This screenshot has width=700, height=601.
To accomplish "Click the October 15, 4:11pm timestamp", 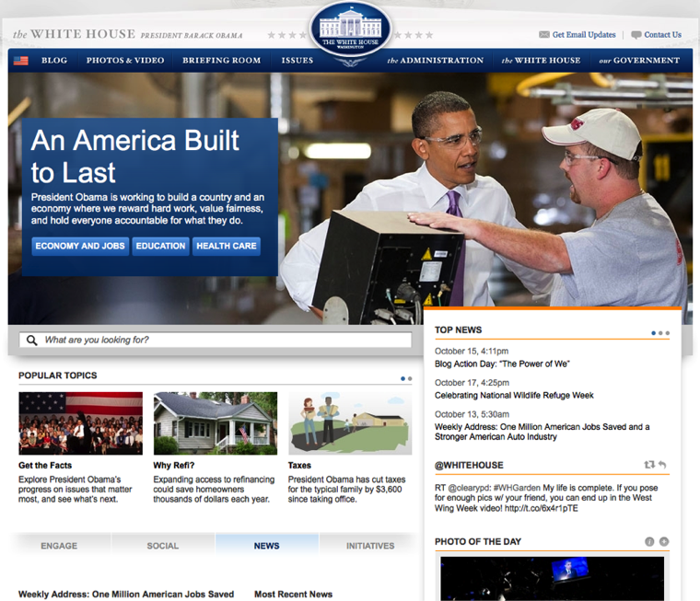I will tap(472, 352).
